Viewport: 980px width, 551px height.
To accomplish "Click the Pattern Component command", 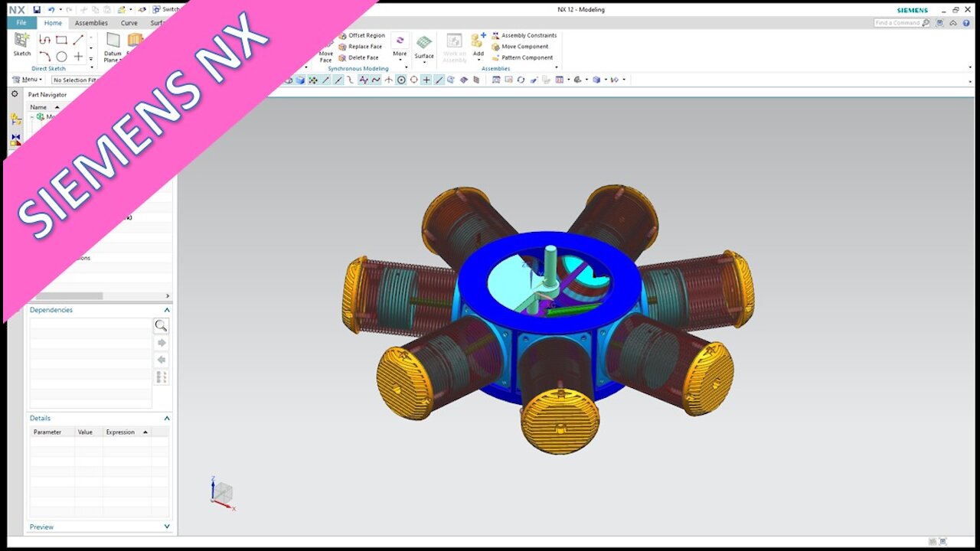I will 521,57.
